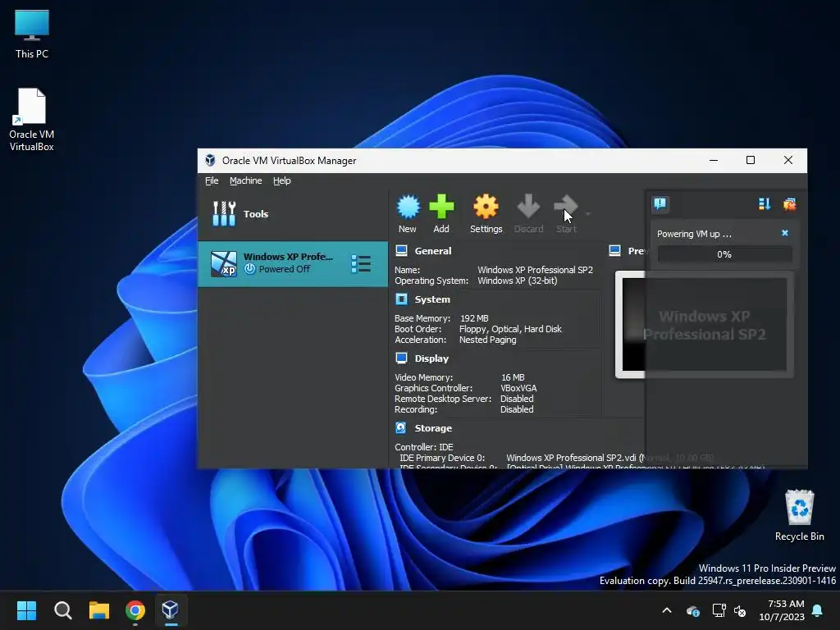Image resolution: width=840 pixels, height=630 pixels.
Task: Launch Google Chrome from taskbar
Action: (x=135, y=609)
